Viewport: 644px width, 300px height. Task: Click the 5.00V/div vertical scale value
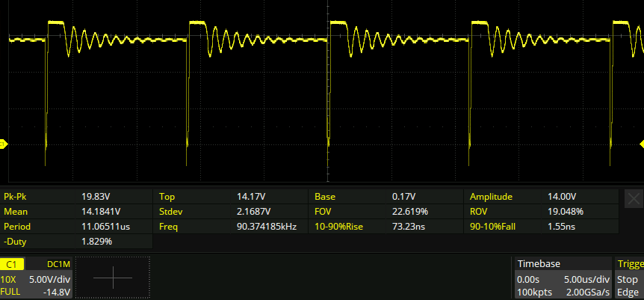tap(49, 278)
